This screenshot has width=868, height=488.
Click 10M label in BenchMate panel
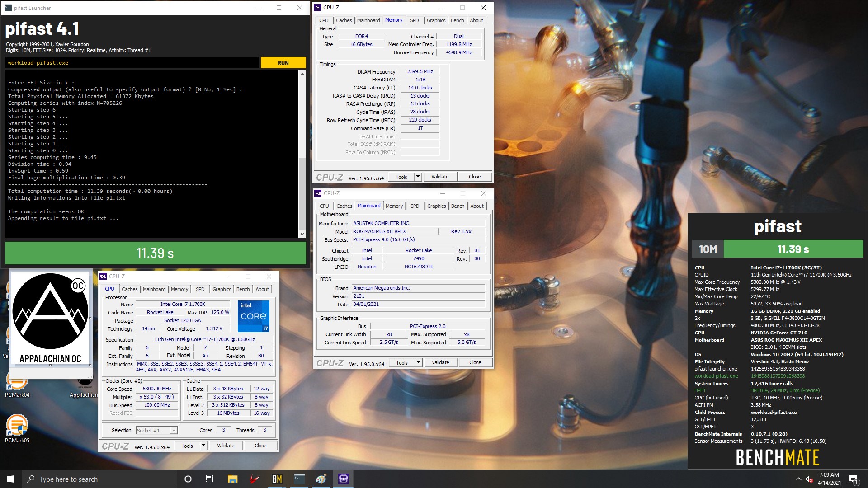[x=708, y=249]
